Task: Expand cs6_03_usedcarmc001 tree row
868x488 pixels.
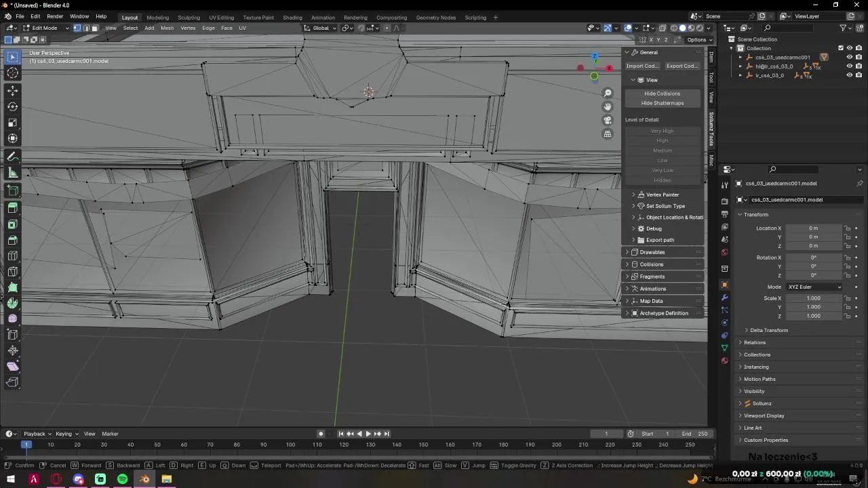Action: pyautogui.click(x=741, y=57)
